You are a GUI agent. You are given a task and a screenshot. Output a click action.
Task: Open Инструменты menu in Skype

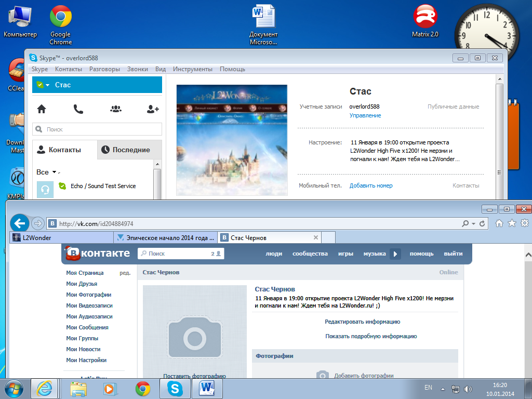coord(193,69)
